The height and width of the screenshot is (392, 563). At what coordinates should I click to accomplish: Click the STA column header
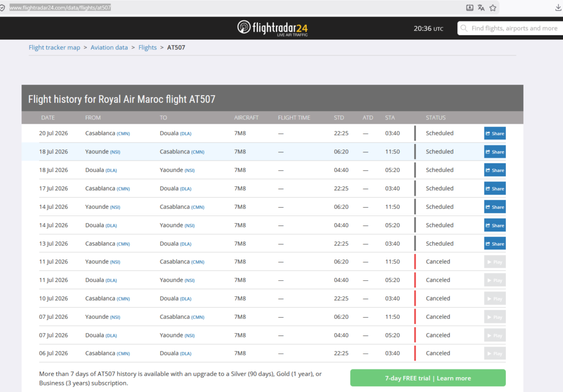click(390, 118)
